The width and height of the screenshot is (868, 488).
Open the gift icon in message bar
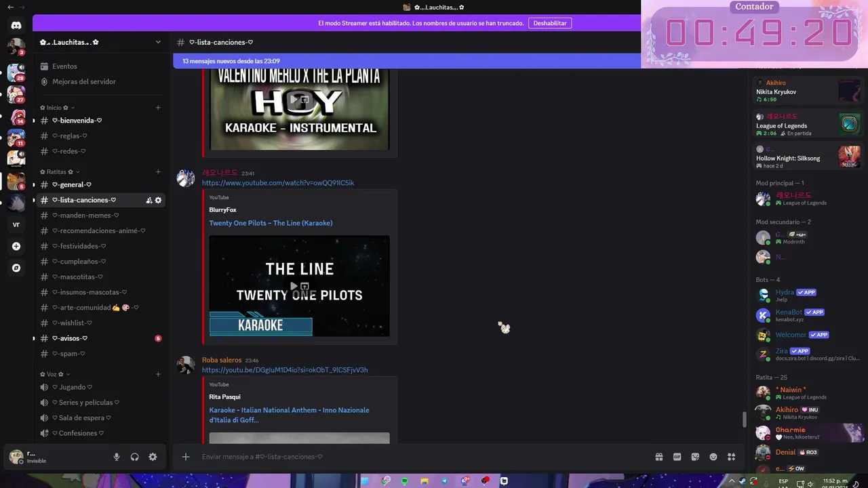tap(658, 457)
